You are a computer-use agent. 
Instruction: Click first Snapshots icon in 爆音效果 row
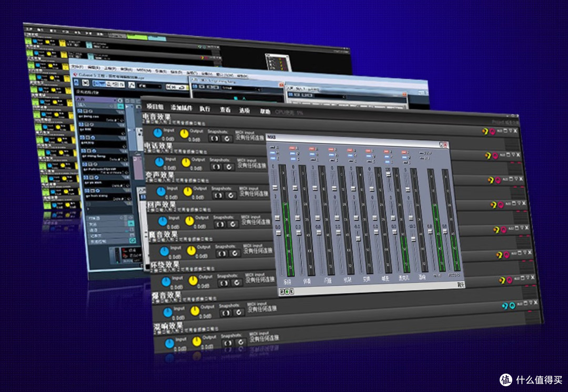click(x=226, y=313)
